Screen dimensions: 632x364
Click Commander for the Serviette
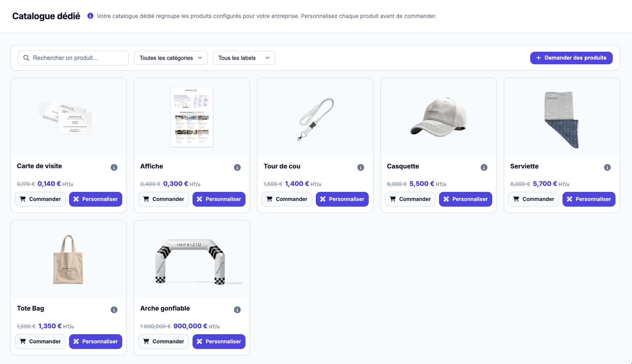point(533,199)
